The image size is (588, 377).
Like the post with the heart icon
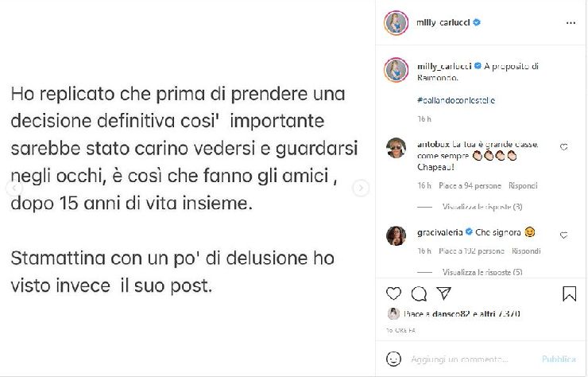(393, 294)
